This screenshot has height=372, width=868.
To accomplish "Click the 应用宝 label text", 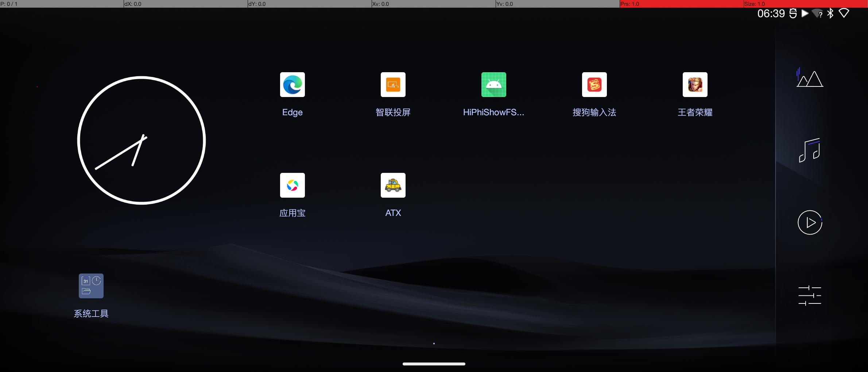I will [x=292, y=213].
